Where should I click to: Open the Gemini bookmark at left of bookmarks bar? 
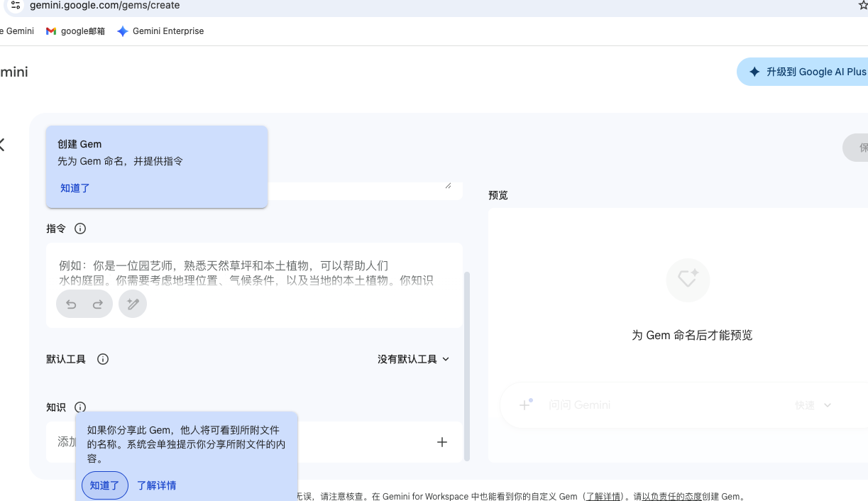point(16,31)
